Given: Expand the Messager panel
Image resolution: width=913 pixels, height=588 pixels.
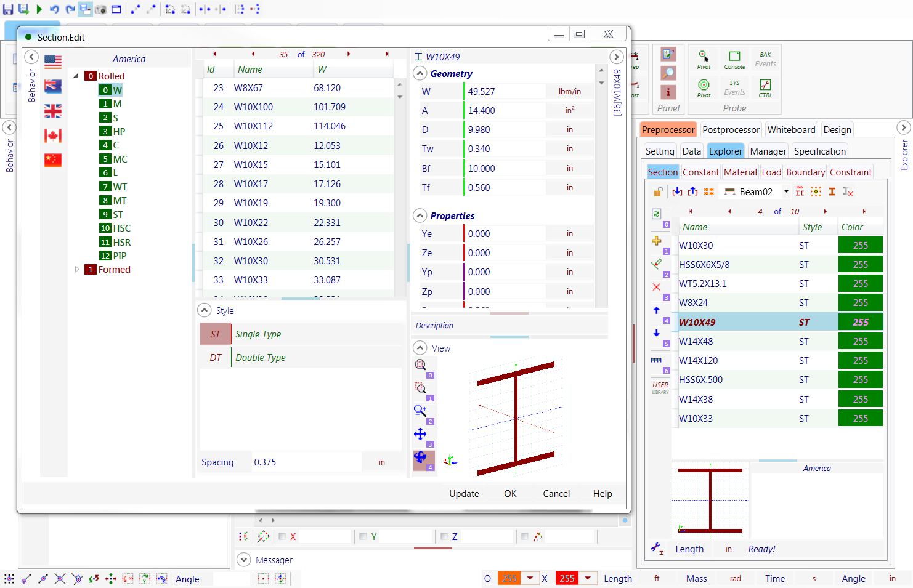Looking at the screenshot, I should tap(244, 560).
